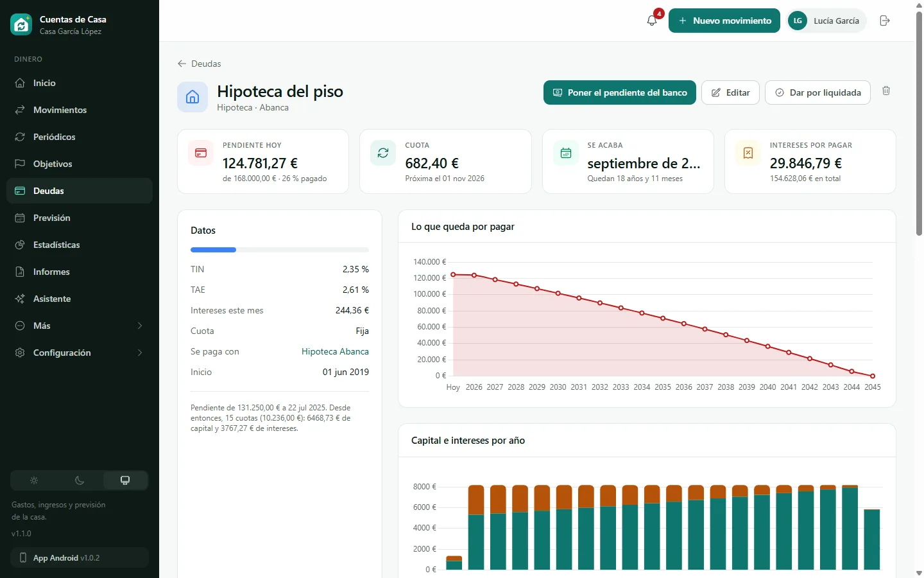
Task: Click the Intereses este mes value 244,36 €
Action: pyautogui.click(x=352, y=310)
